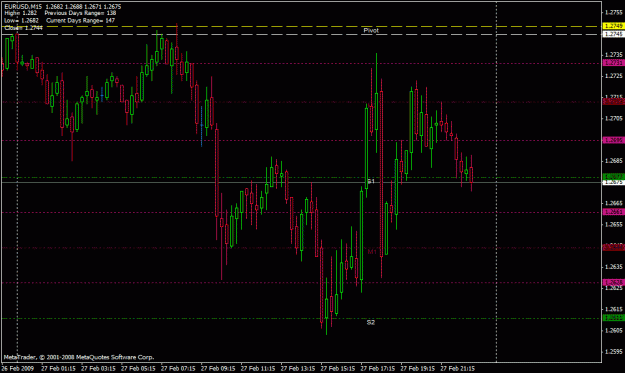This screenshot has height=373, width=625.
Task: Click the 1.2615 price scale value
Action: pyautogui.click(x=614, y=309)
